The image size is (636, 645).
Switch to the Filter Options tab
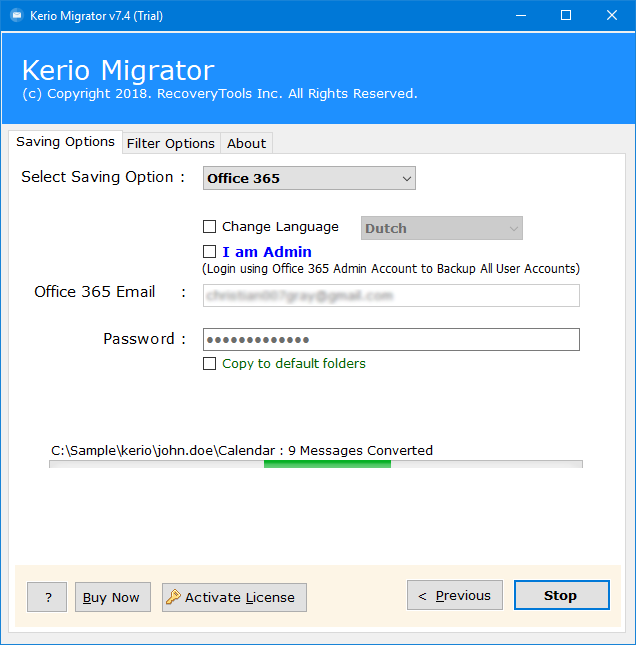[x=171, y=144]
